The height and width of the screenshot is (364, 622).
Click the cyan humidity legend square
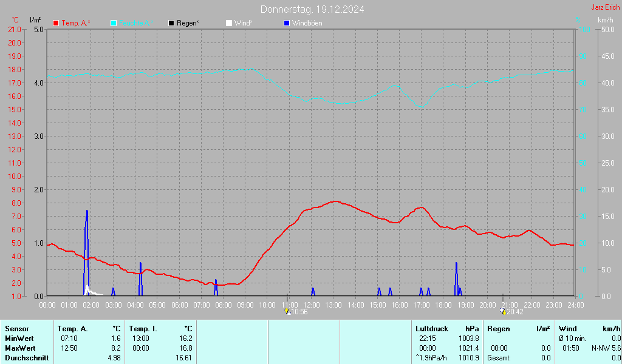pyautogui.click(x=114, y=23)
